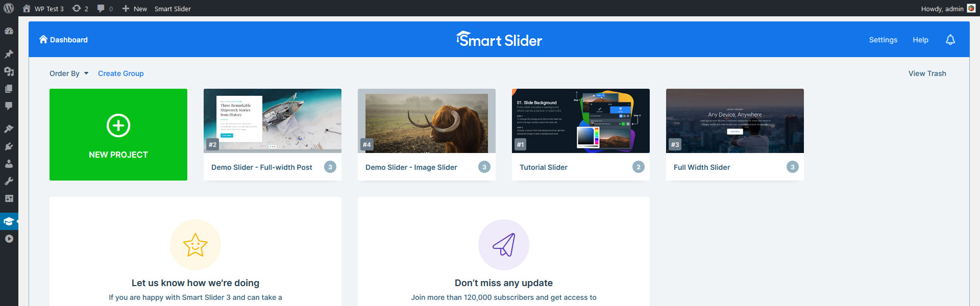Go to Smart Slider Dashboard
The width and height of the screenshot is (980, 306).
[64, 40]
